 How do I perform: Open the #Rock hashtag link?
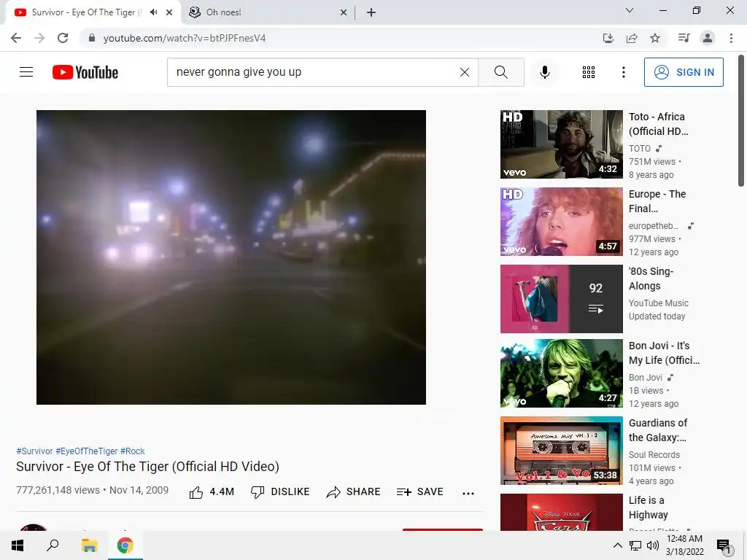coord(133,451)
